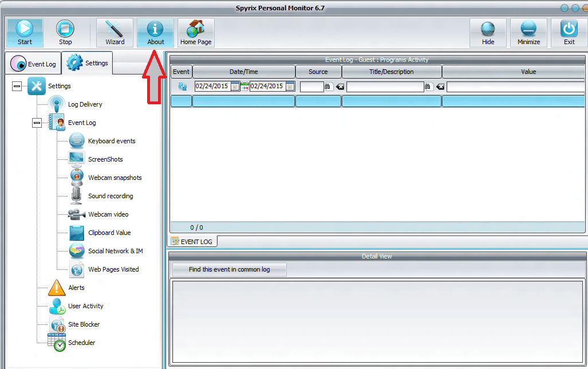Click the end date field 02/24/2015

(267, 87)
